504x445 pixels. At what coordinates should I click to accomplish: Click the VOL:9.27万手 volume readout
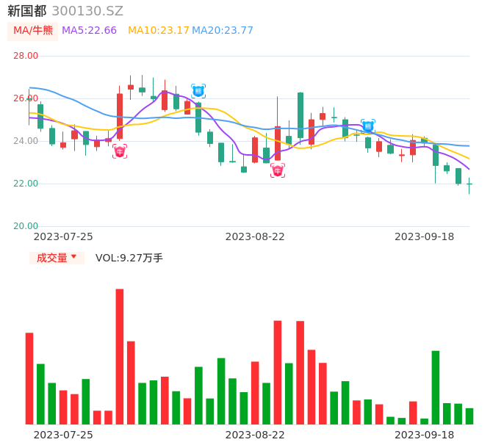coord(129,258)
